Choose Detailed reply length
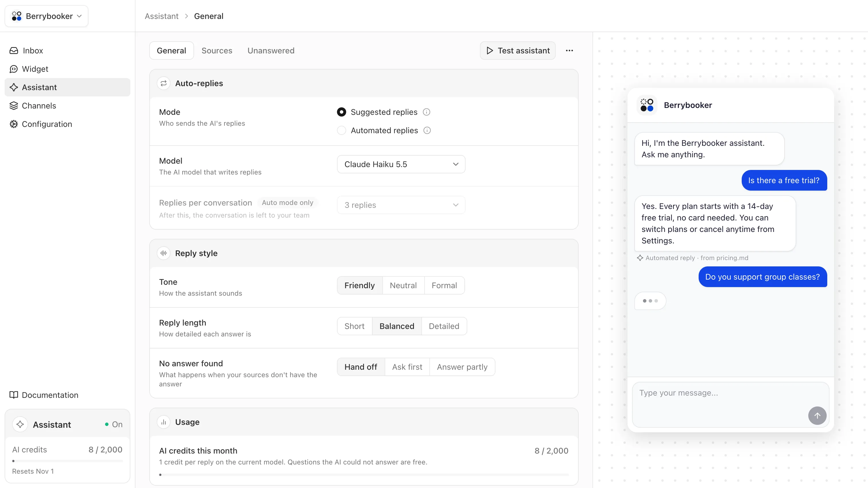 point(444,326)
